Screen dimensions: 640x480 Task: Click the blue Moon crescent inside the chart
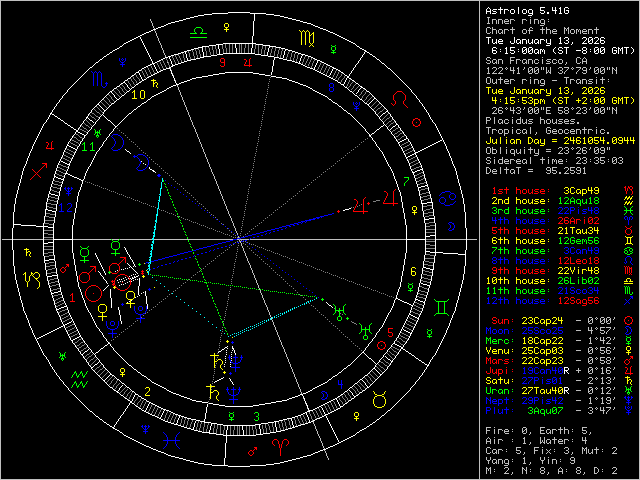coord(118,143)
